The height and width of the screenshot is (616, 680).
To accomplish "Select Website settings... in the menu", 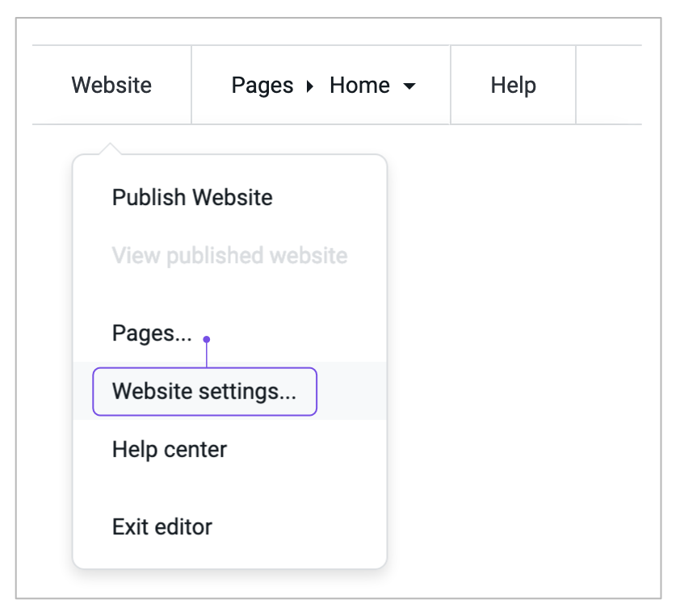I will (x=204, y=392).
